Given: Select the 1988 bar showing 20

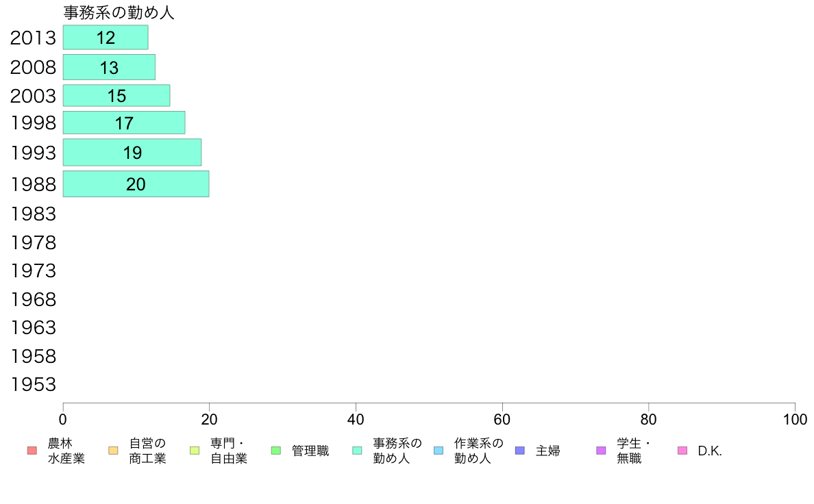Looking at the screenshot, I should tap(136, 184).
